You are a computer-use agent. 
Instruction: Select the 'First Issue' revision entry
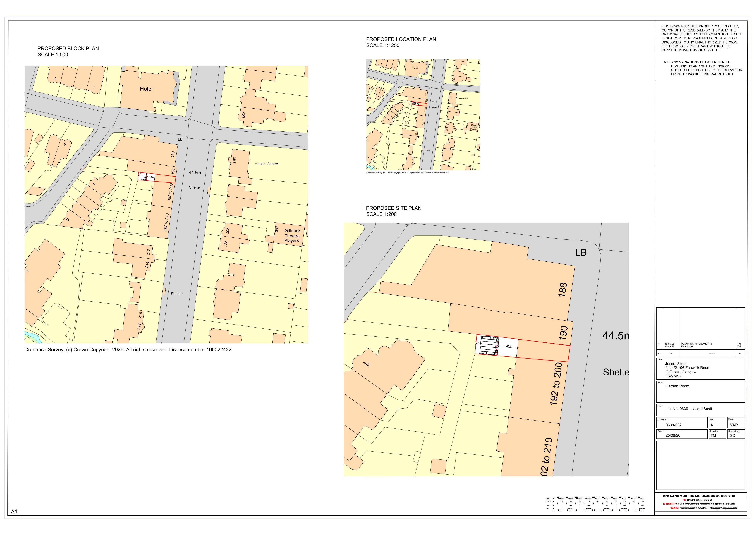(x=687, y=347)
